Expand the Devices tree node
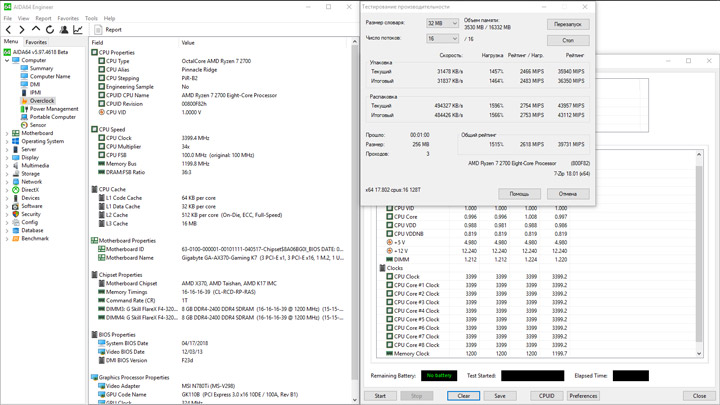 7,198
